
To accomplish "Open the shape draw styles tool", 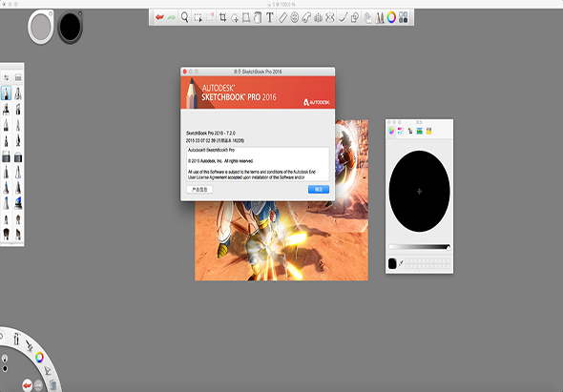I will [x=355, y=17].
